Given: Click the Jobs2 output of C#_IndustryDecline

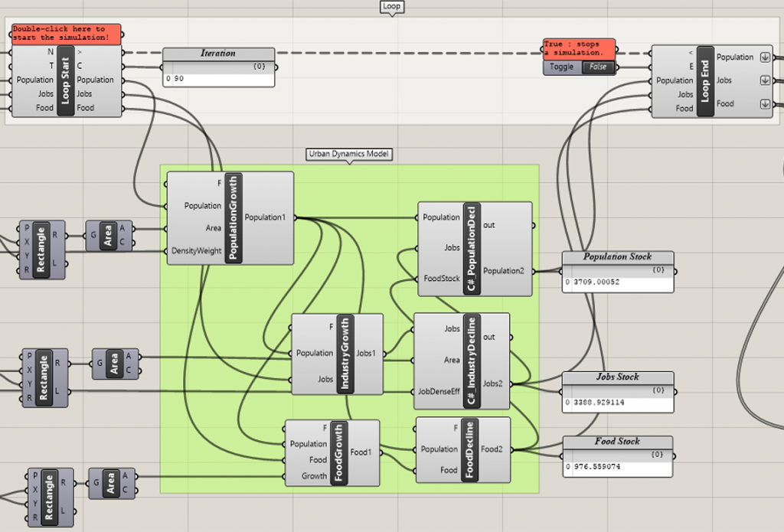Looking at the screenshot, I should [492, 383].
